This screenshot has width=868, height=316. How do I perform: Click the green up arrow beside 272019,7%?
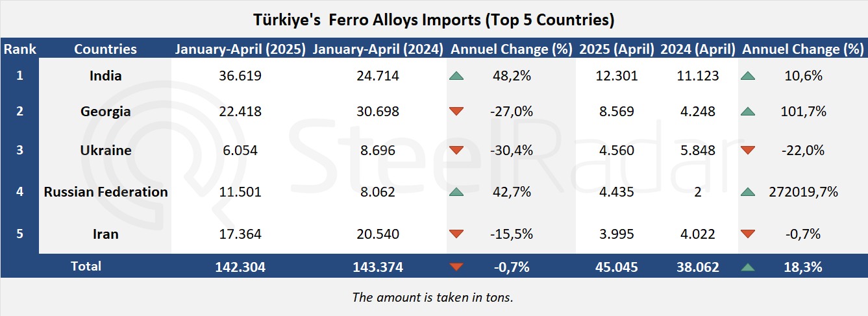pyautogui.click(x=748, y=192)
